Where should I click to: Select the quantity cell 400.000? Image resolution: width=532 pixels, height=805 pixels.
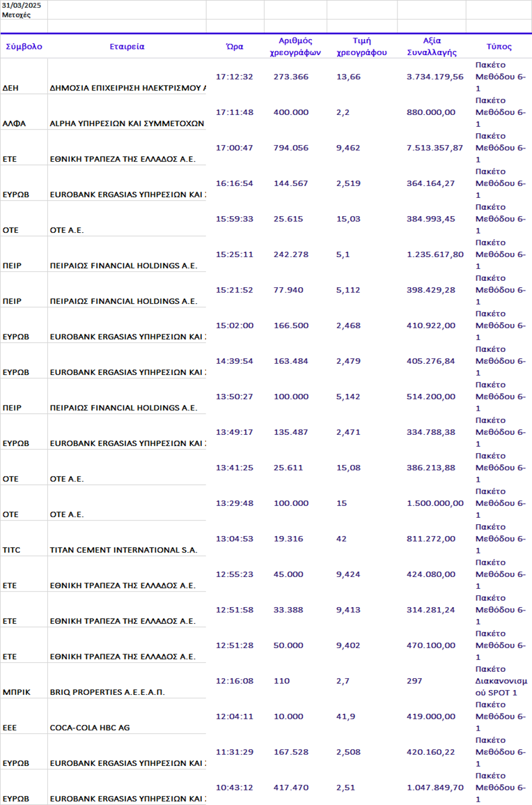(x=291, y=112)
